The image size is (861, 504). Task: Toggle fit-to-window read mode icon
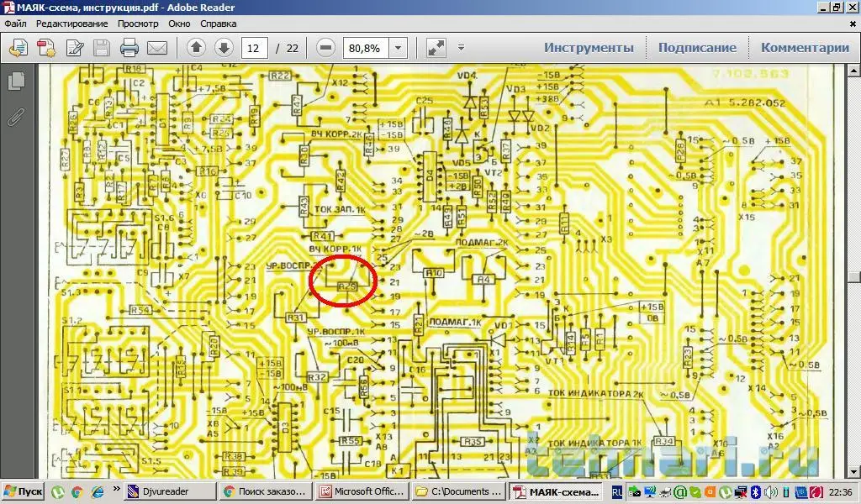tap(436, 48)
